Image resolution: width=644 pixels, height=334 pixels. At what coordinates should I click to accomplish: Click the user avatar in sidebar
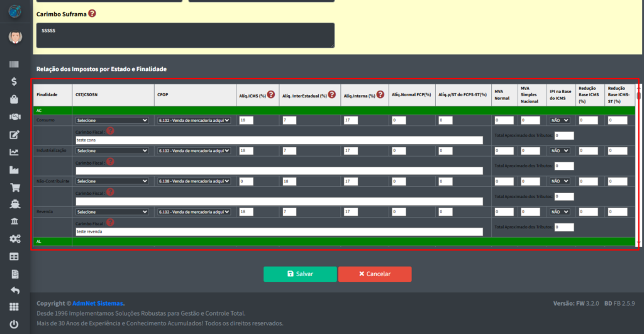click(15, 37)
